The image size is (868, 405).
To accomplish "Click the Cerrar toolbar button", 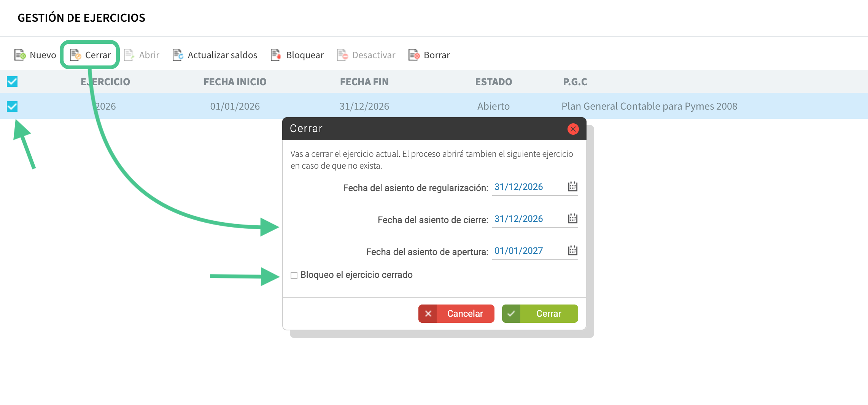I will pos(91,55).
